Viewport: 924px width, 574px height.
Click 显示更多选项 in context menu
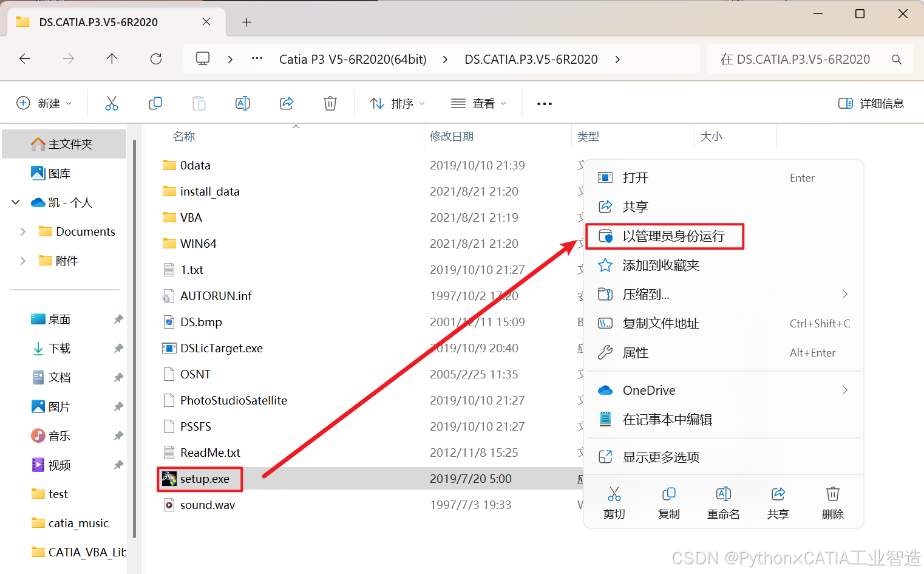[724, 457]
